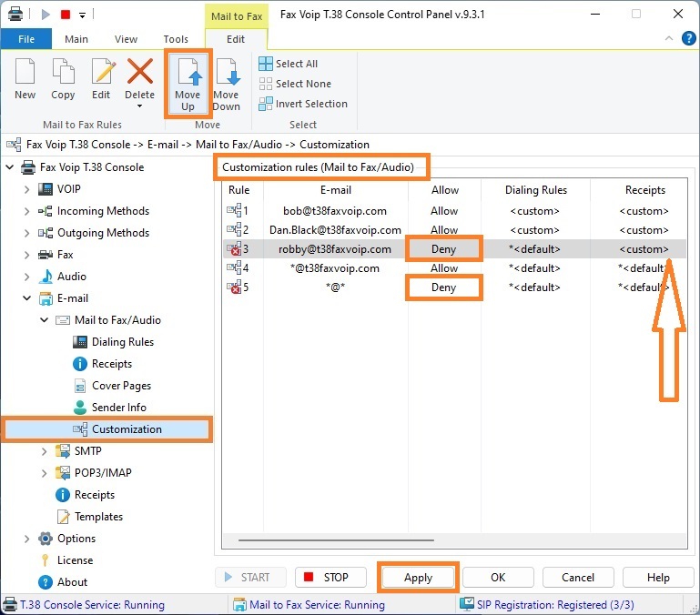Click the red Delete X icon
Viewport: 700px width, 615px height.
pyautogui.click(x=140, y=71)
